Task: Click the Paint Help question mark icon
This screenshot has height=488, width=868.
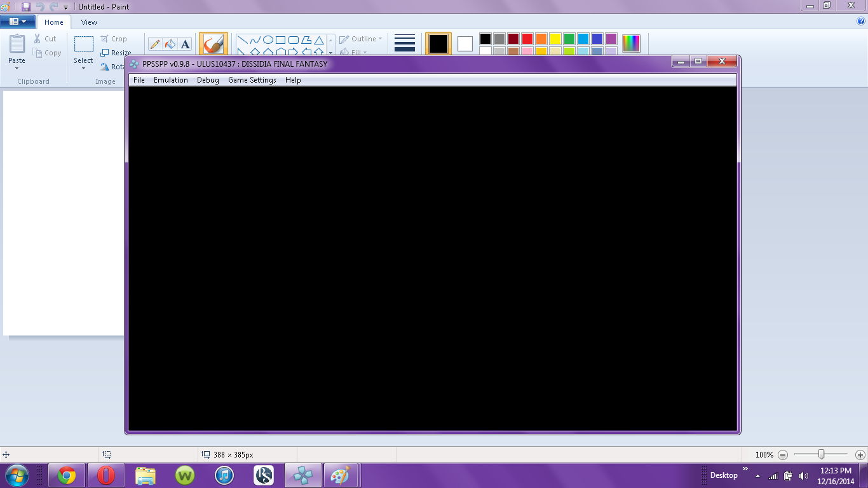Action: click(861, 21)
